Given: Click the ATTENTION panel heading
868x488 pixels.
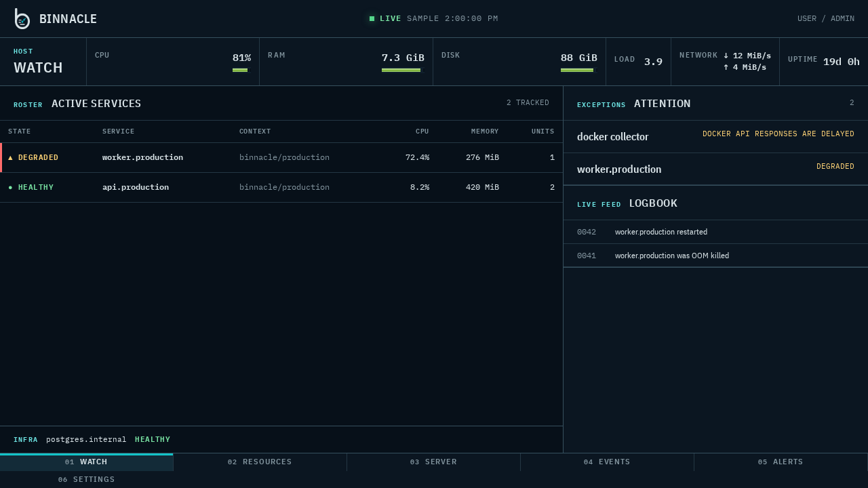Looking at the screenshot, I should coord(662,104).
